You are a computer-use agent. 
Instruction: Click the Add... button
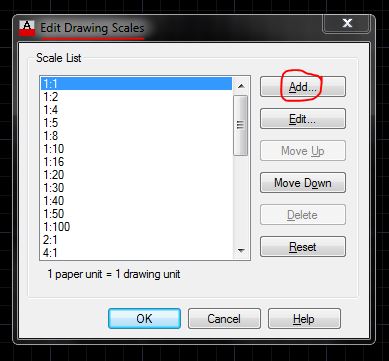[303, 87]
